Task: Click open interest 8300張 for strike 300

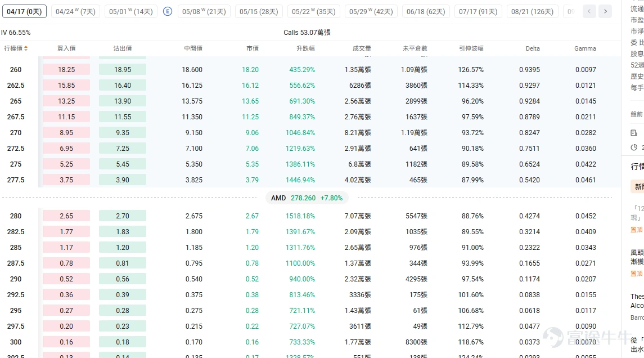Action: (416, 342)
